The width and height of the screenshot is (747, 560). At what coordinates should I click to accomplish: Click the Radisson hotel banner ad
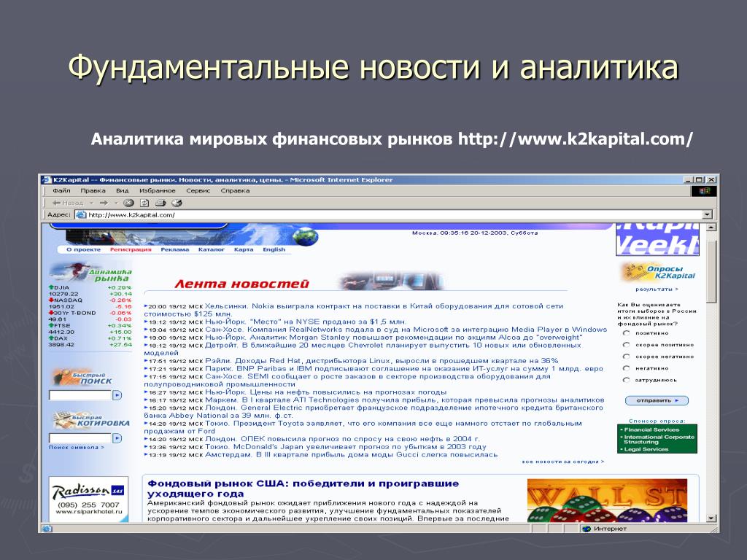pyautogui.click(x=88, y=499)
